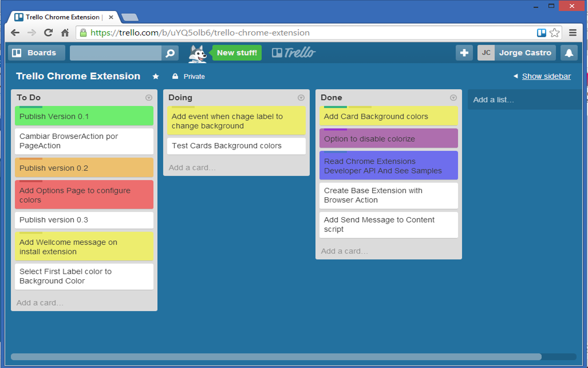Click the plus create icon in header
The image size is (588, 368).
tap(464, 53)
